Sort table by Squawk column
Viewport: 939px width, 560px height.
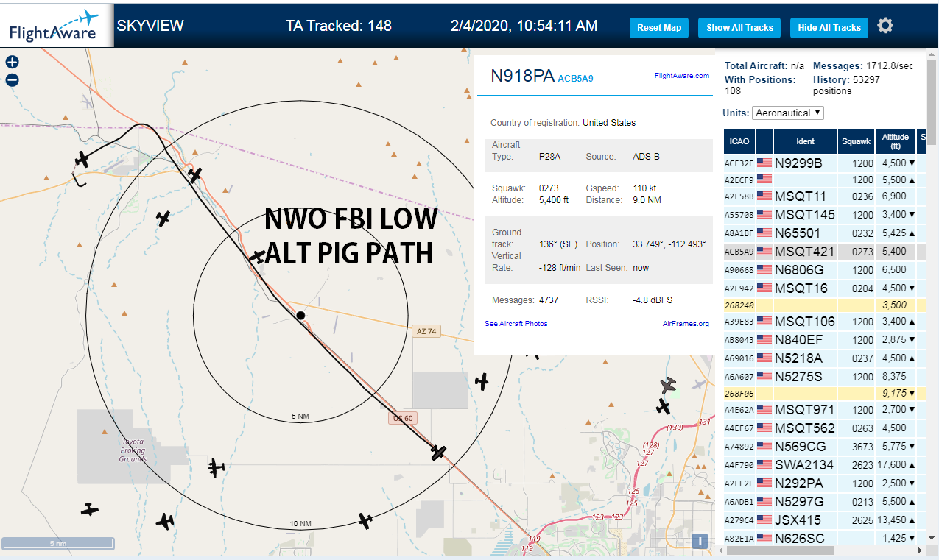(x=856, y=141)
